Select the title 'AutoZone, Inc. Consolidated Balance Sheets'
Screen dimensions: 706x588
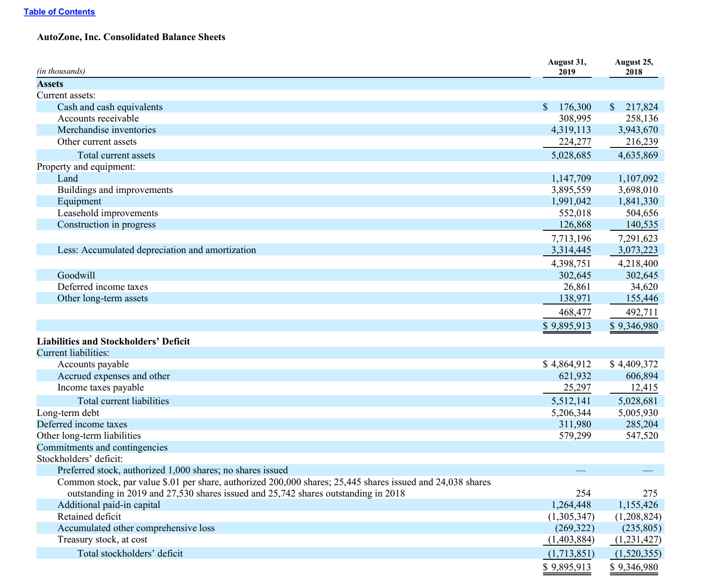131,37
